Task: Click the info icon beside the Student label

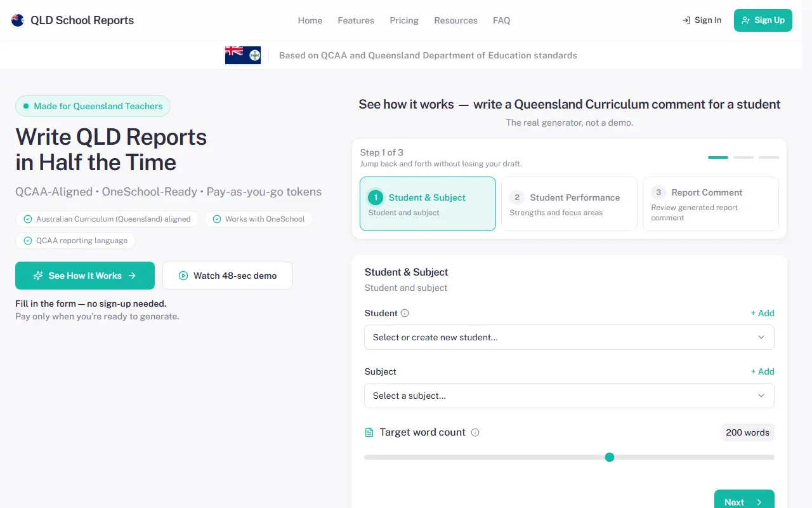Action: click(x=405, y=313)
